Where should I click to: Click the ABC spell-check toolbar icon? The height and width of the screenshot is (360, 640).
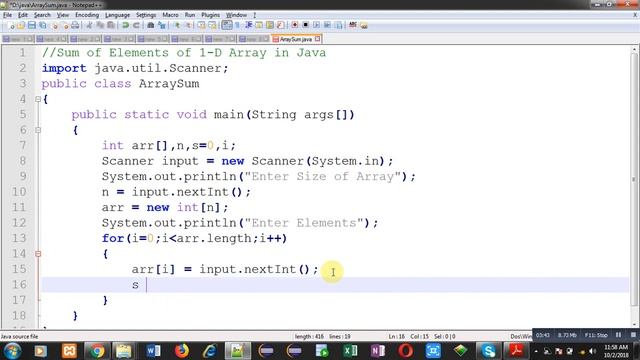353,25
